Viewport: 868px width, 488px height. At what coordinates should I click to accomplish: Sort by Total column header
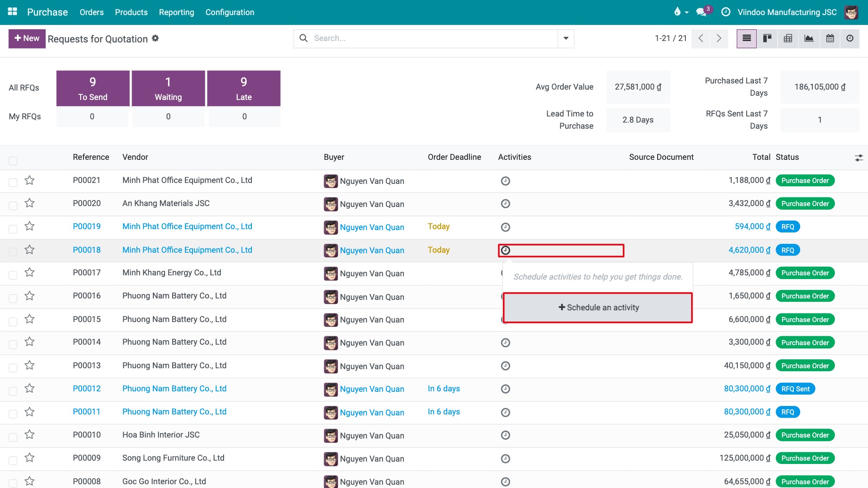coord(761,157)
